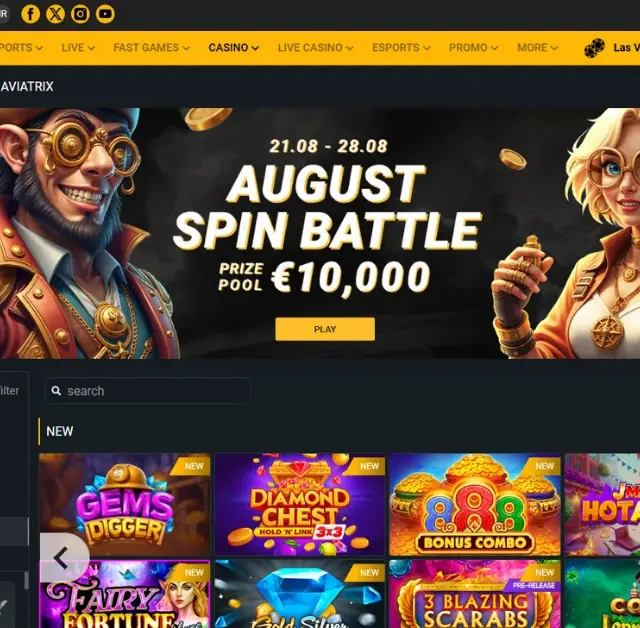Click the left arrow carousel button
The image size is (640, 628).
(62, 558)
